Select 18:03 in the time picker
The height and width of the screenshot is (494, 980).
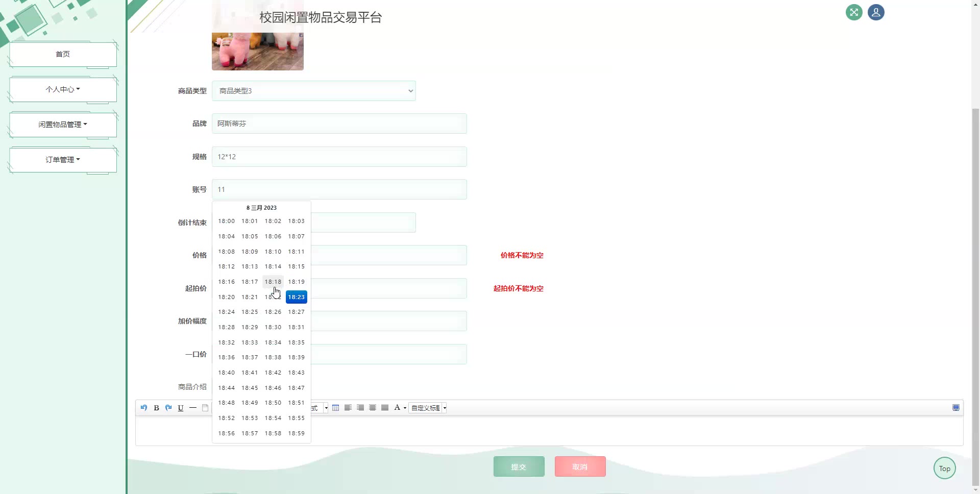coord(297,221)
